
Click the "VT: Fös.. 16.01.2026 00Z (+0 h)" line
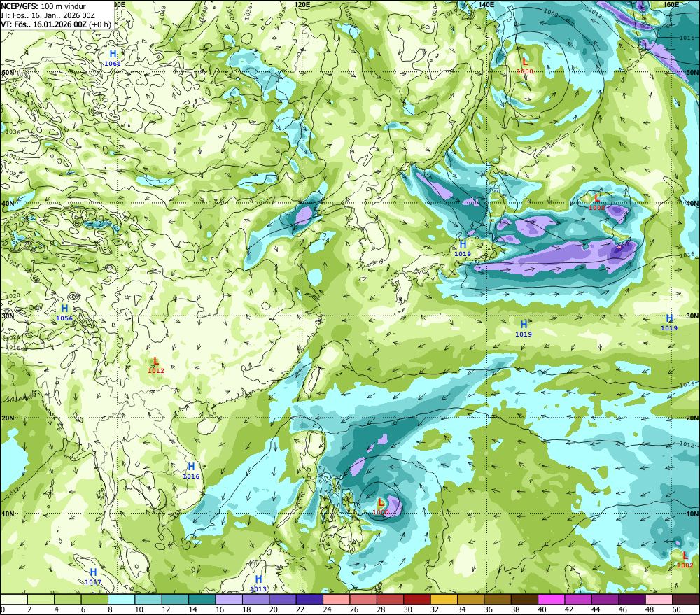tap(56, 24)
